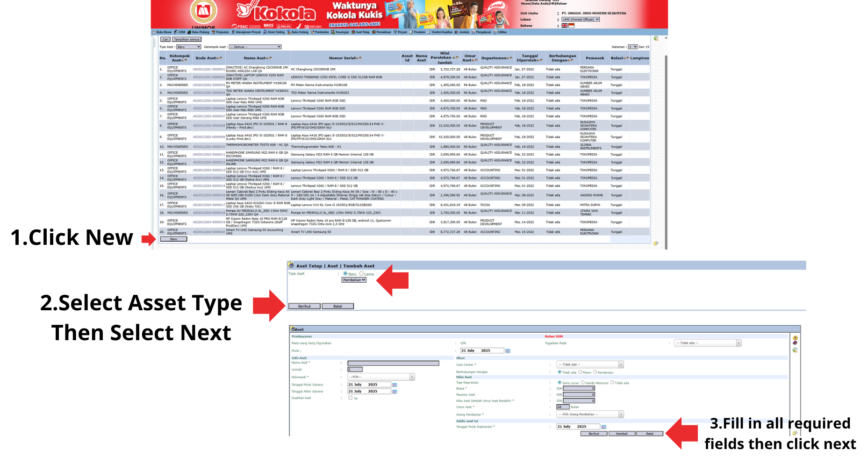868x457 pixels.
Task: Click the yellow question mark help icon
Action: pyautogui.click(x=795, y=338)
